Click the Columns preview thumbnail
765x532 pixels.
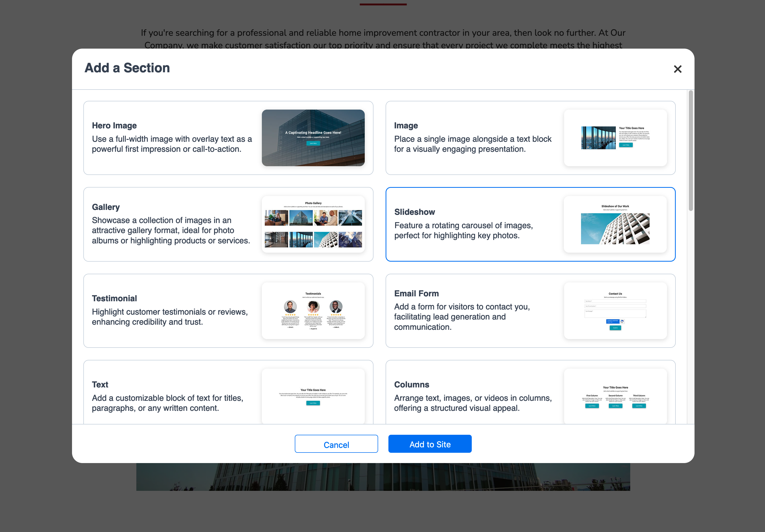(x=615, y=396)
